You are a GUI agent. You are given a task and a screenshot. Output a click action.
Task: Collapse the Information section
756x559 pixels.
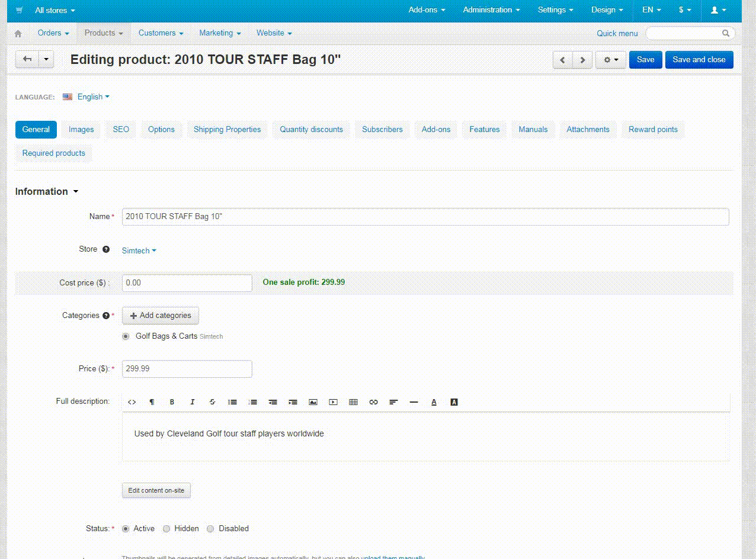coord(47,191)
